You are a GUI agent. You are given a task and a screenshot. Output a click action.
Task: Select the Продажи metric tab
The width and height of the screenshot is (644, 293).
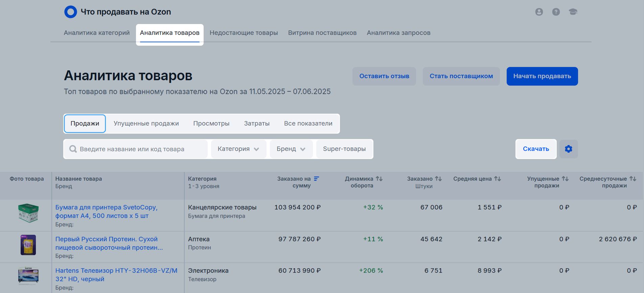coord(85,123)
